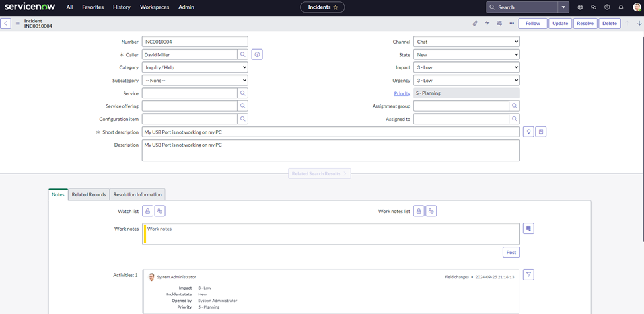Open the activity filter funnel icon
644x314 pixels.
tap(528, 274)
